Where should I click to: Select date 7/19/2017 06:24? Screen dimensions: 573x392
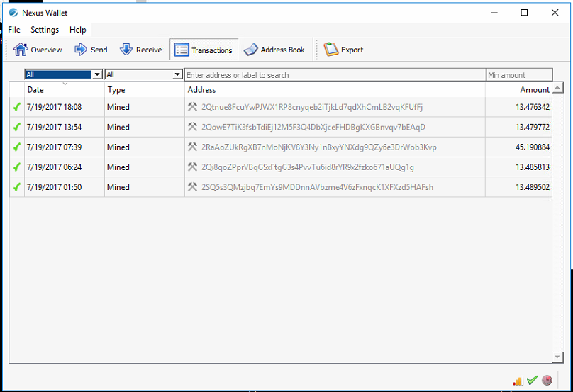coord(54,167)
